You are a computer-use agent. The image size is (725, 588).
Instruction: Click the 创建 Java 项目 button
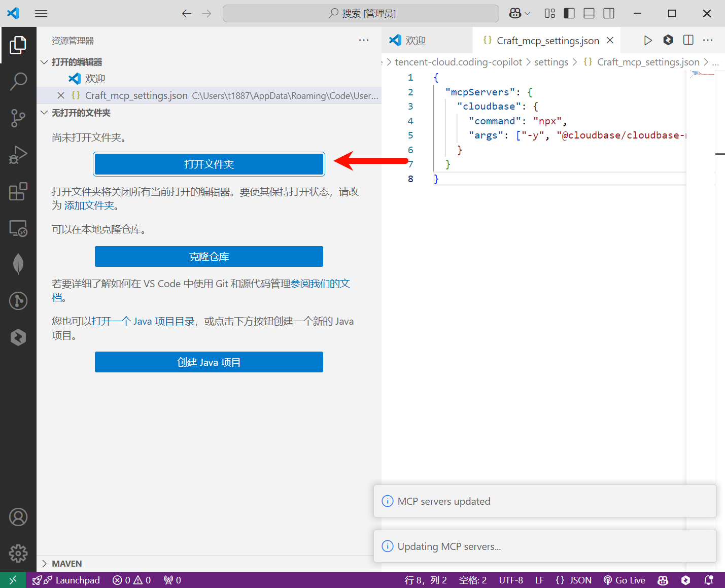tap(209, 362)
